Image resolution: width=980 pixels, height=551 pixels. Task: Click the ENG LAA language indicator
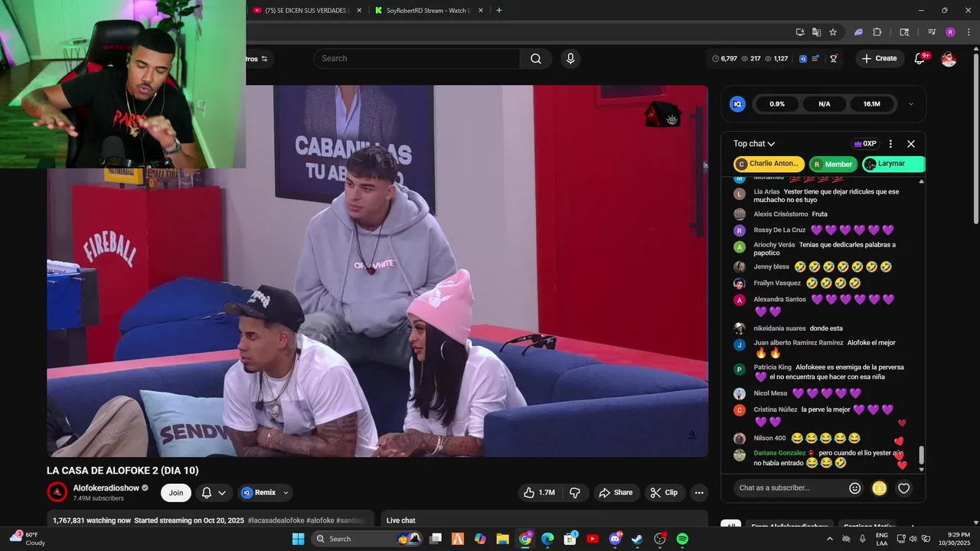coord(882,539)
